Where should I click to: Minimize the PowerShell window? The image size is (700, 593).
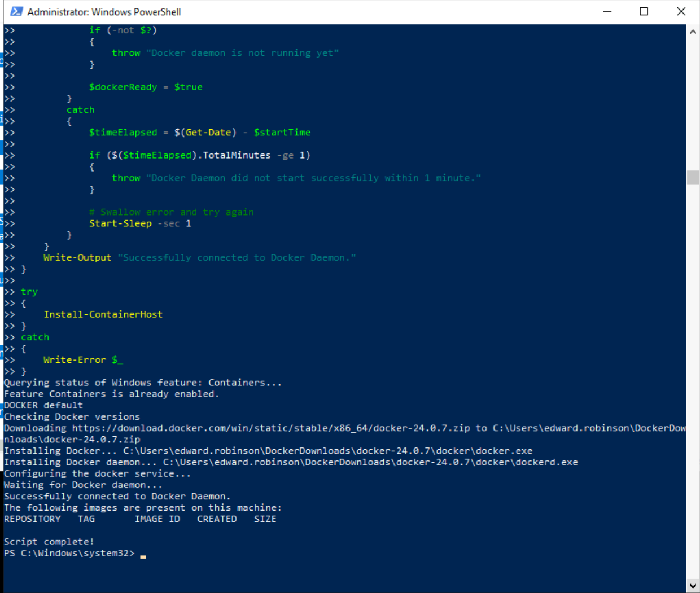pyautogui.click(x=607, y=11)
